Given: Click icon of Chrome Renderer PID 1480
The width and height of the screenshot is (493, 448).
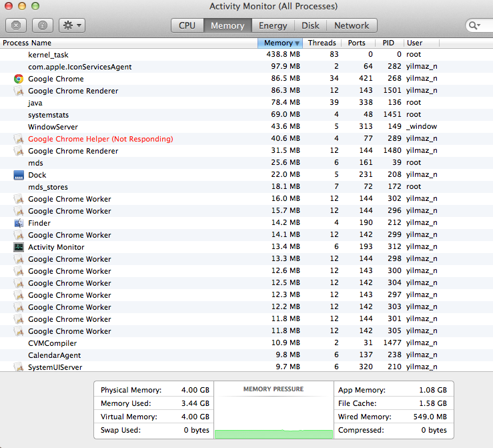Looking at the screenshot, I should (x=19, y=151).
